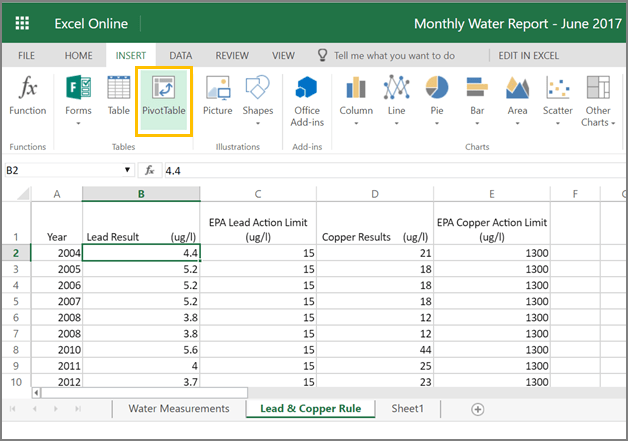
Task: Insert a Table from the ribbon
Action: tap(119, 98)
